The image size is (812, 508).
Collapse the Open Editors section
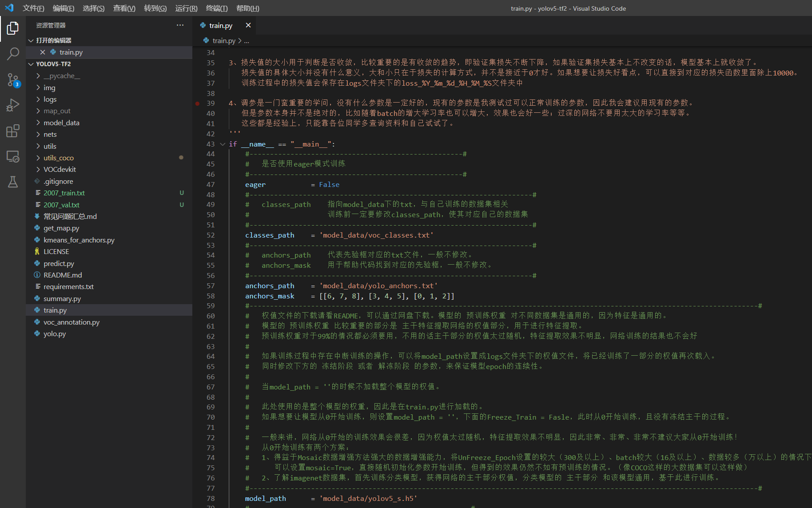coord(31,40)
